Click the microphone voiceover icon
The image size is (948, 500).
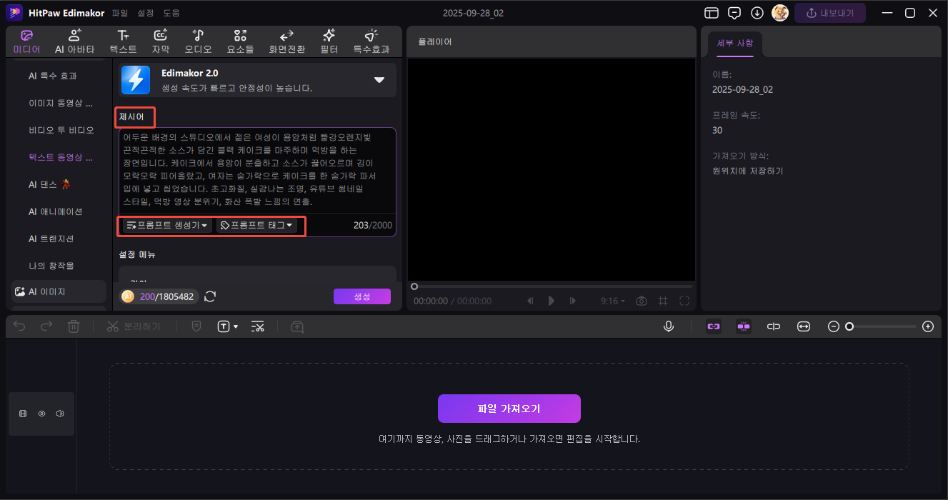(669, 326)
